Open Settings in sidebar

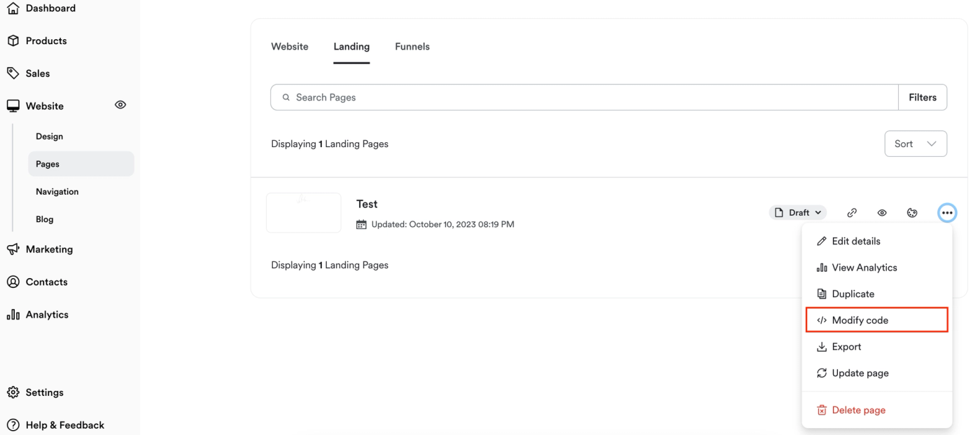point(45,392)
